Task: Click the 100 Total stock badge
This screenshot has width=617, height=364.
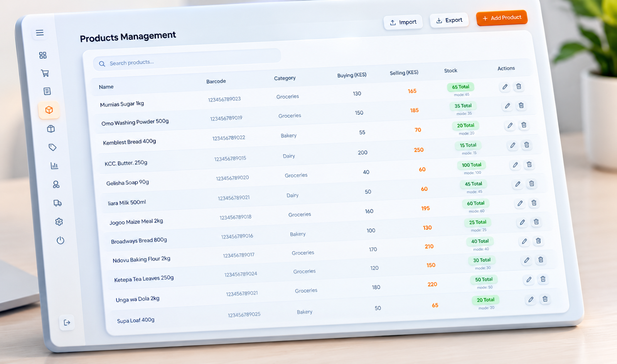Action: 471,165
